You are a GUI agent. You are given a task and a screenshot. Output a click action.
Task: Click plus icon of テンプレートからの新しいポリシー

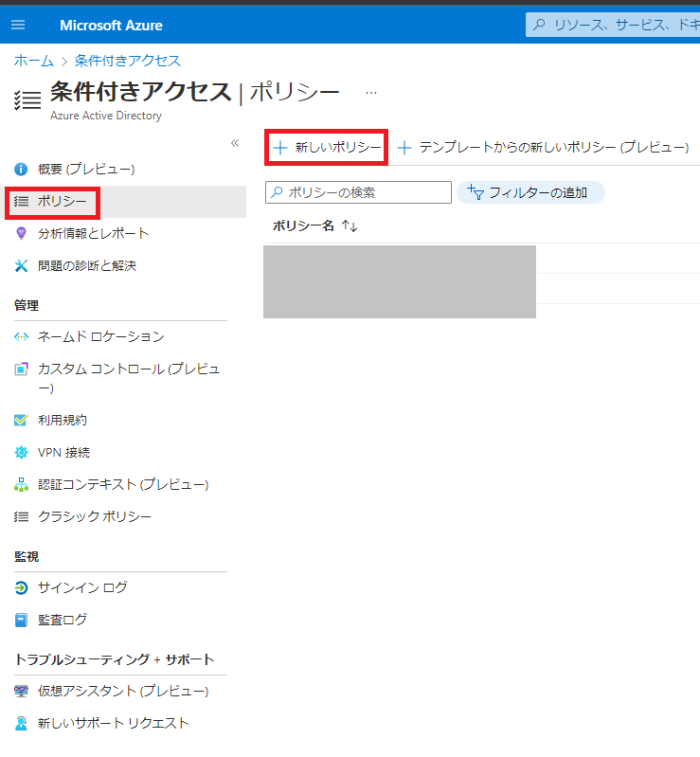404,148
